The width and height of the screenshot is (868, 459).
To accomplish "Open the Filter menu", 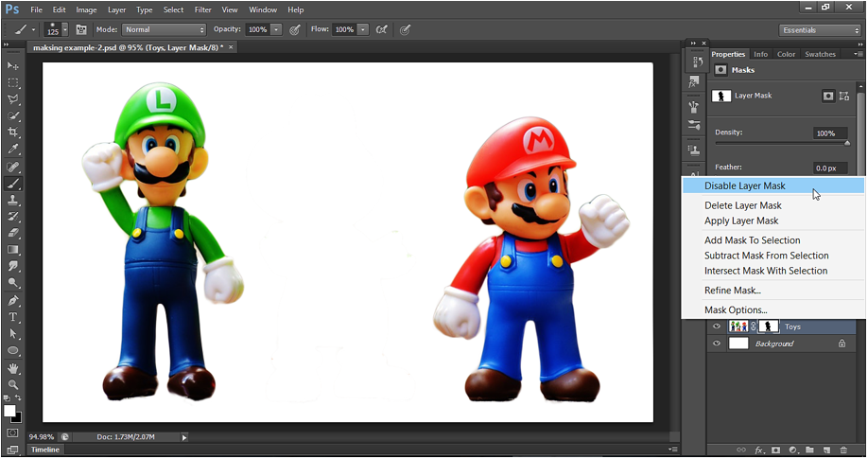I will pyautogui.click(x=202, y=10).
